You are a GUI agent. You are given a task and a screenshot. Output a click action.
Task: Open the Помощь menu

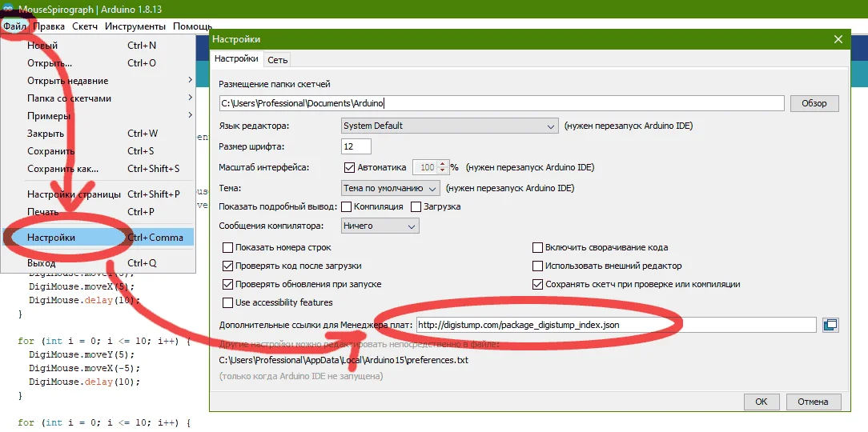point(192,26)
